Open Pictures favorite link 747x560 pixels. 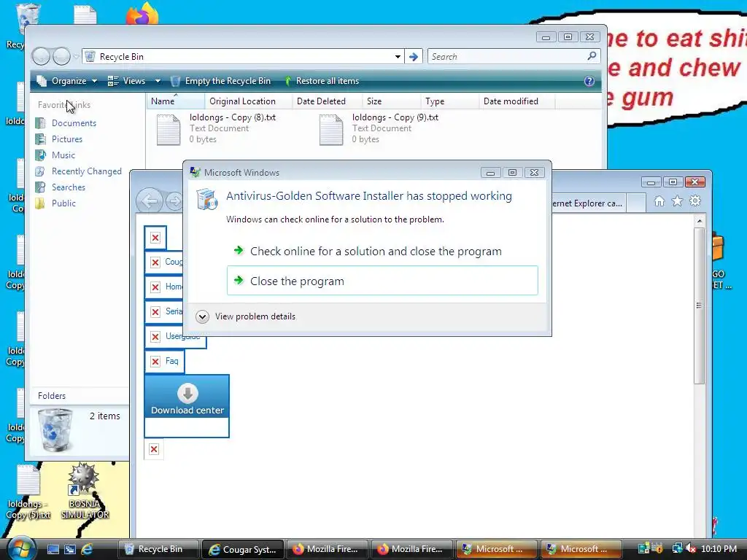58,139
